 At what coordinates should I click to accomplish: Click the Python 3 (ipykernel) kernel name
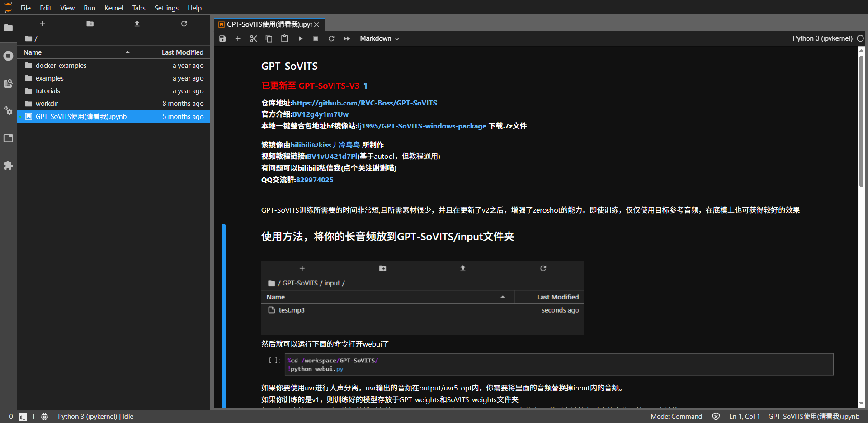coord(822,38)
